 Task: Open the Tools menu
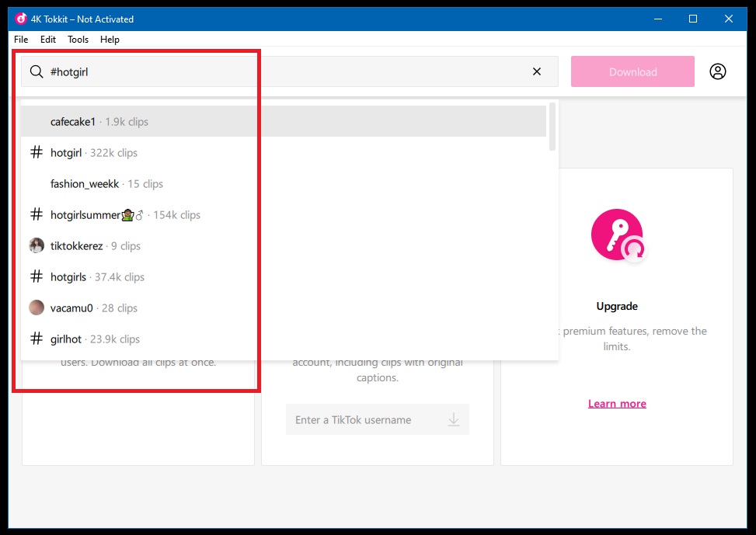[x=78, y=40]
